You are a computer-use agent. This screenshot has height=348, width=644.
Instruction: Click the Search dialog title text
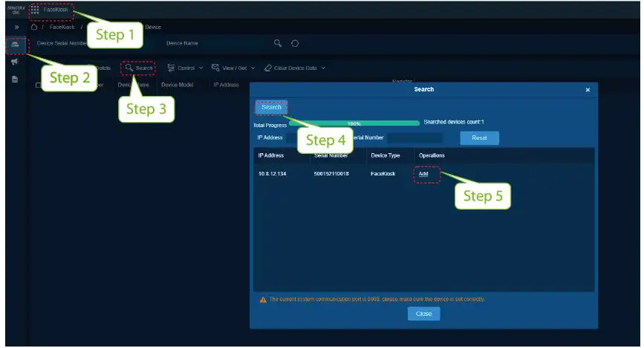point(424,89)
